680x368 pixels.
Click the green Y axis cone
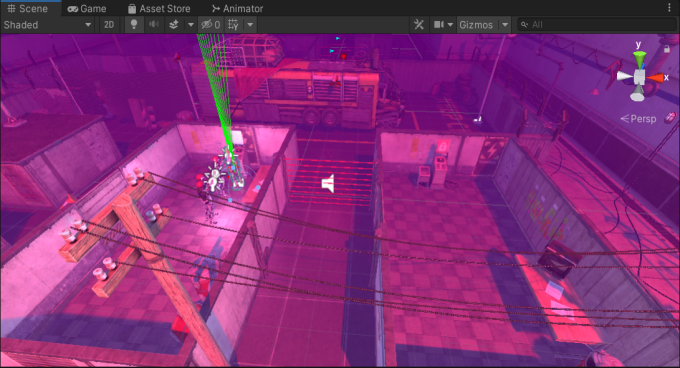pyautogui.click(x=639, y=59)
